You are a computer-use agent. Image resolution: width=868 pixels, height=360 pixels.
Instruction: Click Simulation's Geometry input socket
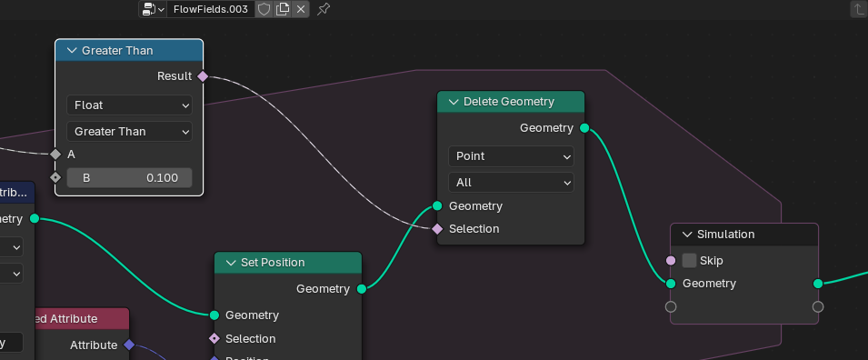[671, 284]
